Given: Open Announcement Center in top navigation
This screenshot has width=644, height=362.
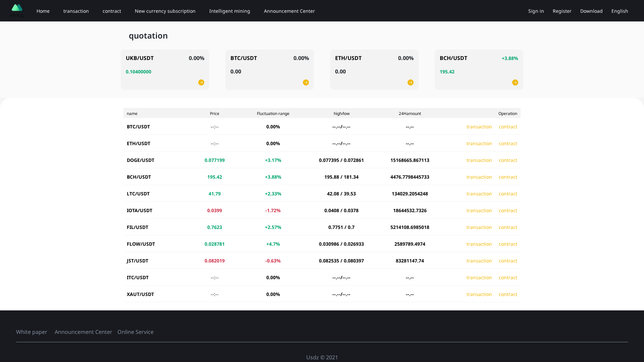Looking at the screenshot, I should click(x=289, y=11).
